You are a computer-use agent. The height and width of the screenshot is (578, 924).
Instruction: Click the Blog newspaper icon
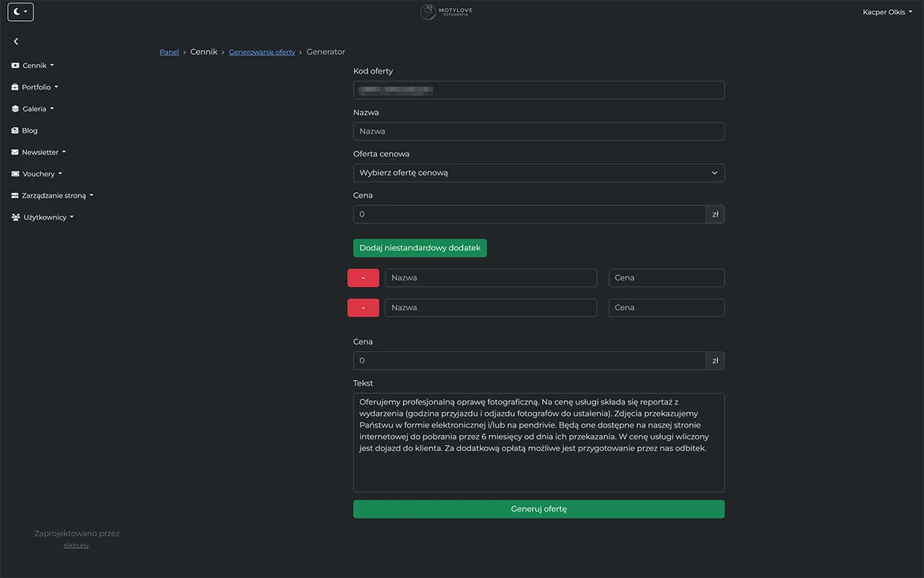(x=14, y=130)
